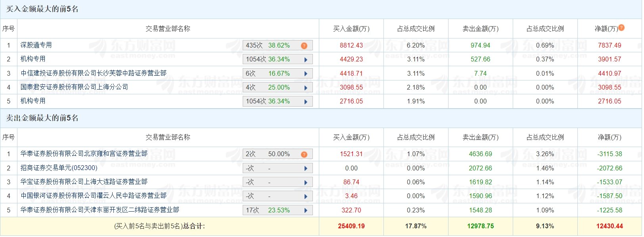Open 中信建投证券长沙芙蓉中路证券营业部 link
The height and width of the screenshot is (237, 644).
click(94, 73)
